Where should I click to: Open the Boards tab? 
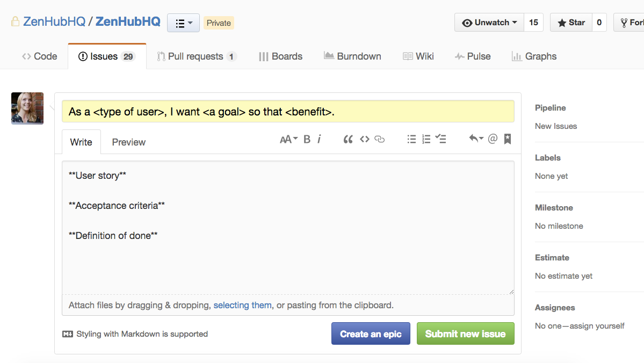[x=280, y=56]
